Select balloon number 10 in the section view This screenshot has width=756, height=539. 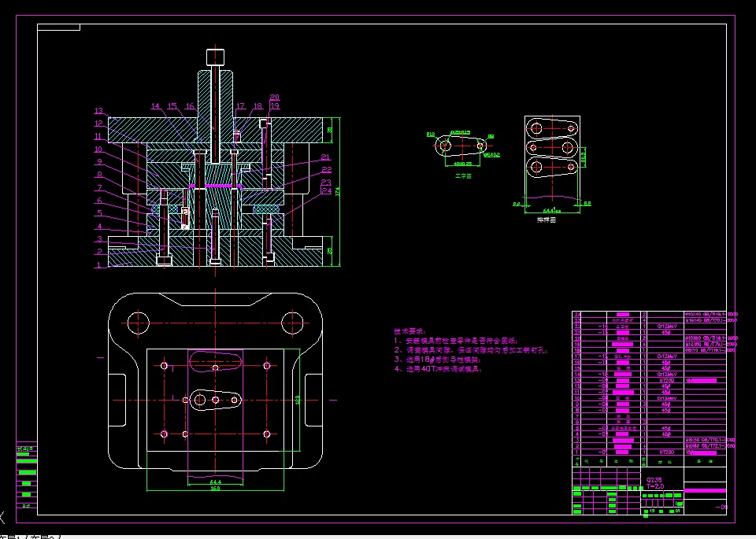point(99,150)
